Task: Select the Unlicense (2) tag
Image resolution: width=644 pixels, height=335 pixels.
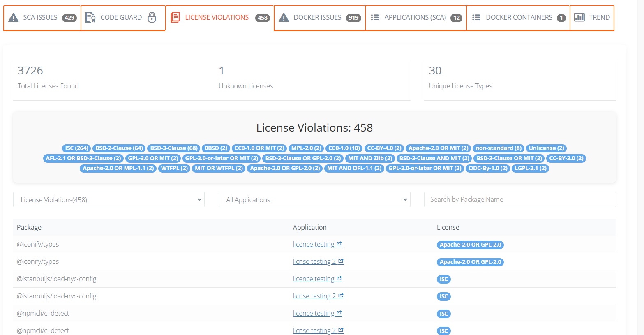Action: pyautogui.click(x=547, y=148)
